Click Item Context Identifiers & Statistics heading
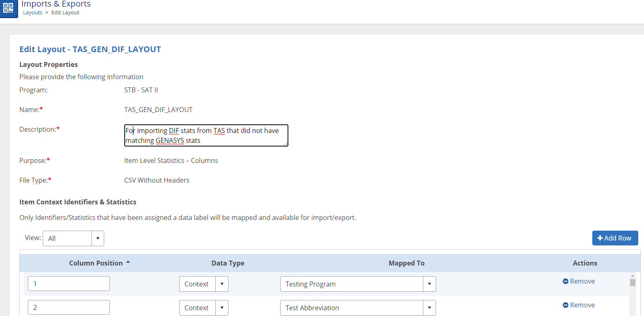 [78, 202]
